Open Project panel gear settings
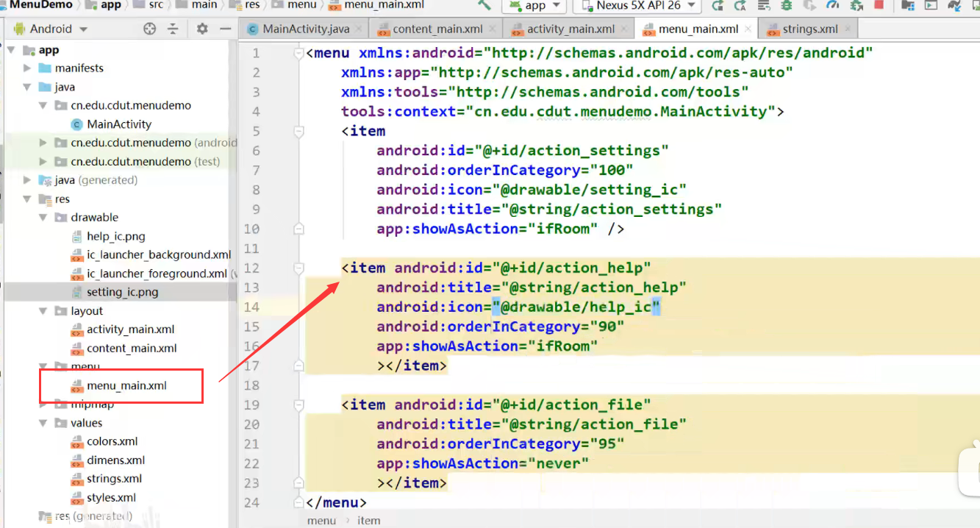 202,29
